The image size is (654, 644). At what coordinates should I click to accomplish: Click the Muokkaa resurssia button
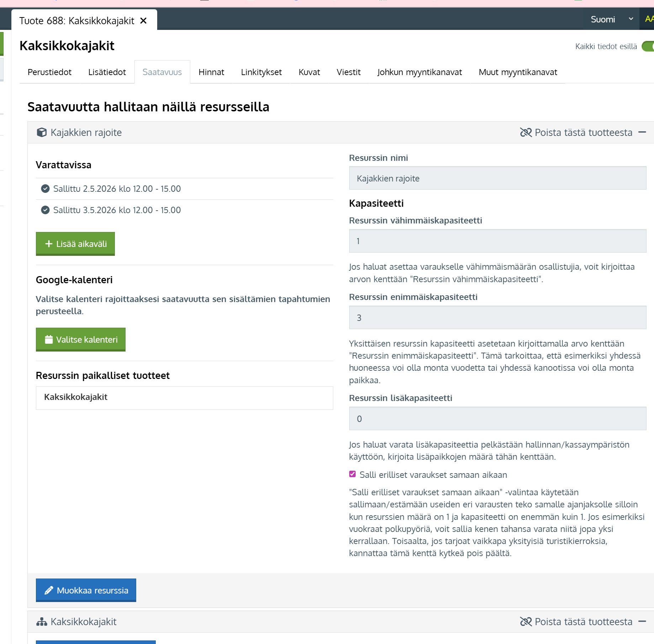[x=86, y=590]
